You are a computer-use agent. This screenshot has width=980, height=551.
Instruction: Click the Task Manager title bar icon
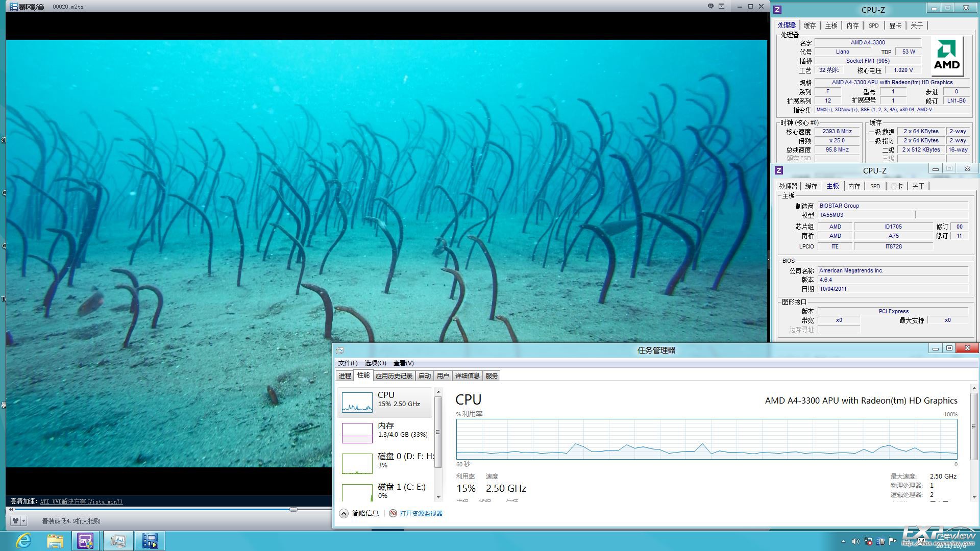(340, 350)
